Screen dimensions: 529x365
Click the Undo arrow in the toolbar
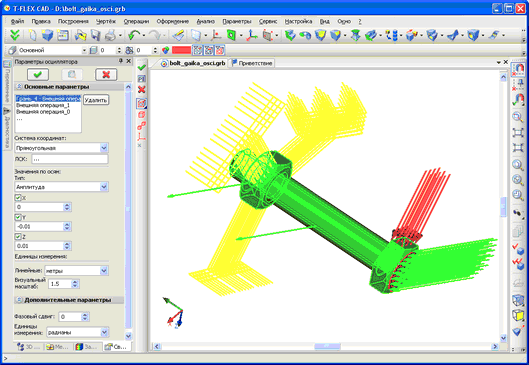(134, 35)
